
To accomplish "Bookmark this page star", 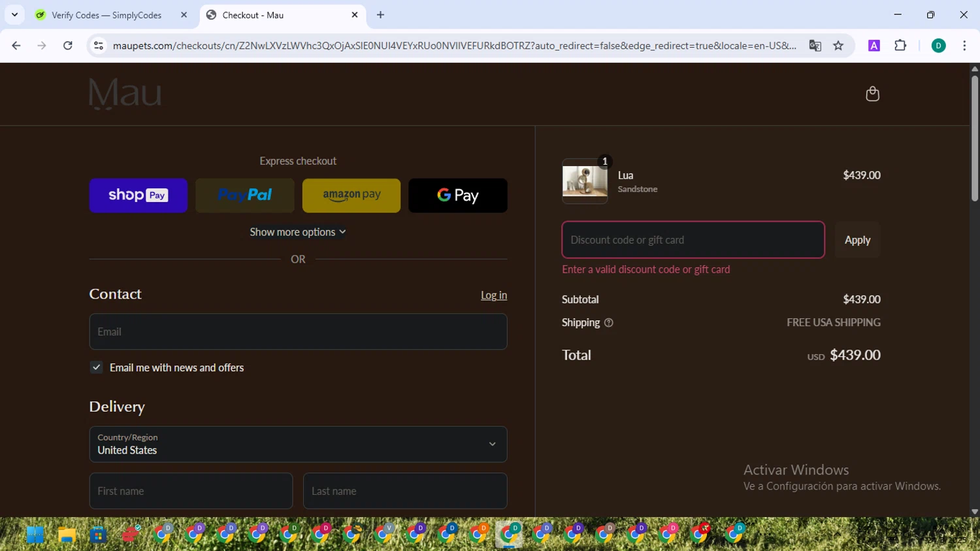I will coord(838,46).
